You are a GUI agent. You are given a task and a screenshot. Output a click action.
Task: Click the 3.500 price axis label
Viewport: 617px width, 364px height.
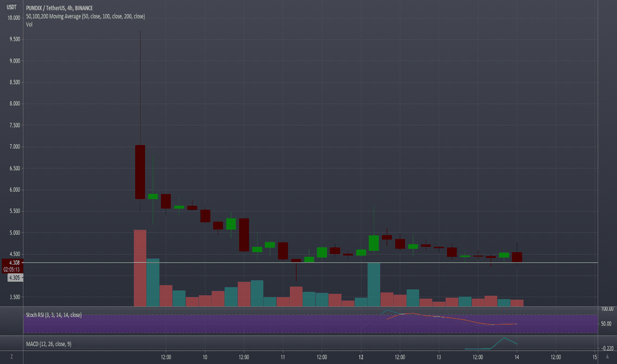click(x=15, y=297)
